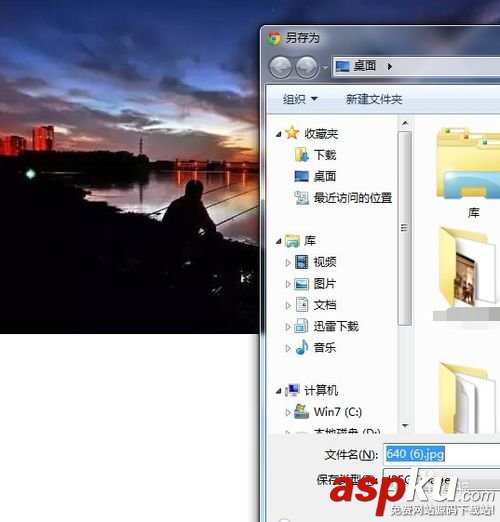
Task: Click the 收藏夹 star icon
Action: (x=292, y=133)
